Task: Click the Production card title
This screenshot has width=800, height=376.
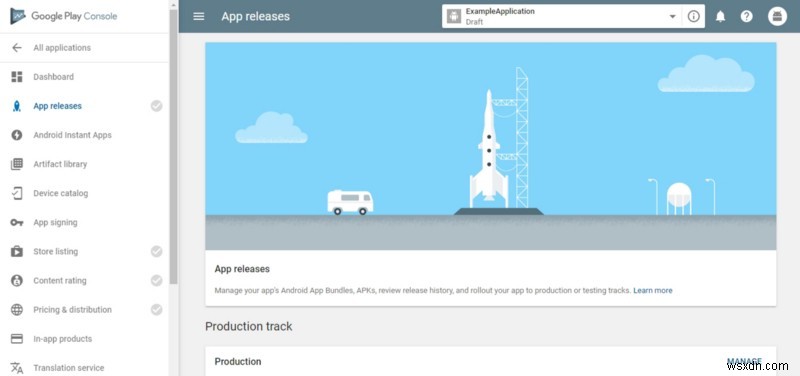Action: pos(238,361)
